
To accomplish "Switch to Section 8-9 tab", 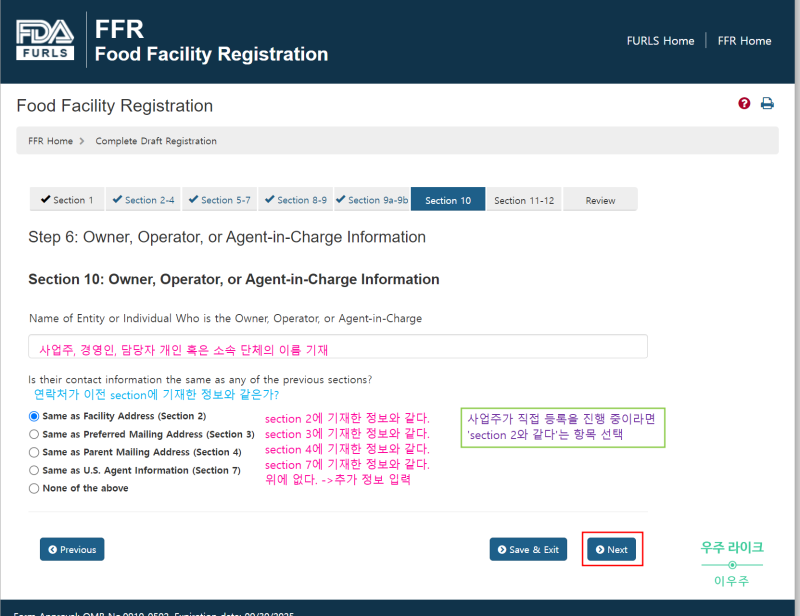I will (295, 200).
